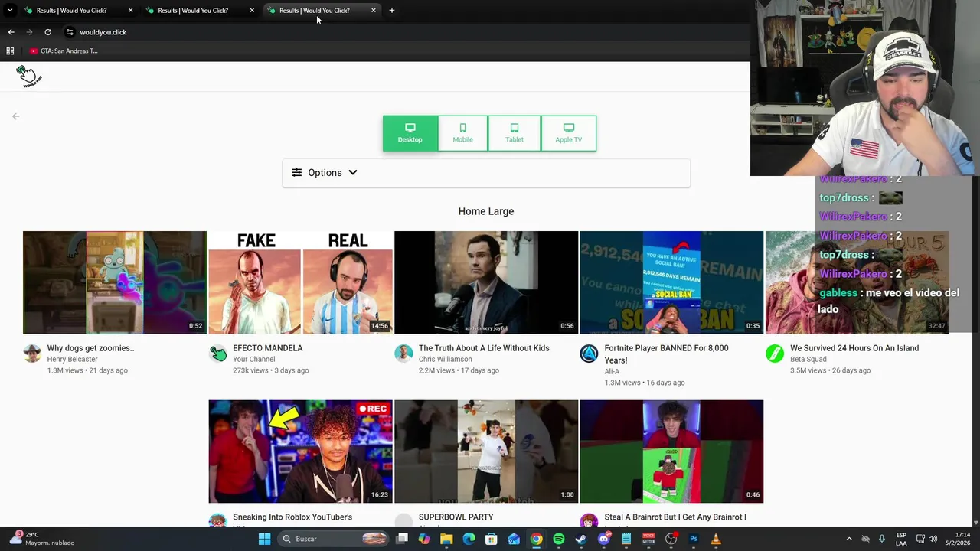Click '2.2M views • 17 days ago' text

tap(459, 370)
